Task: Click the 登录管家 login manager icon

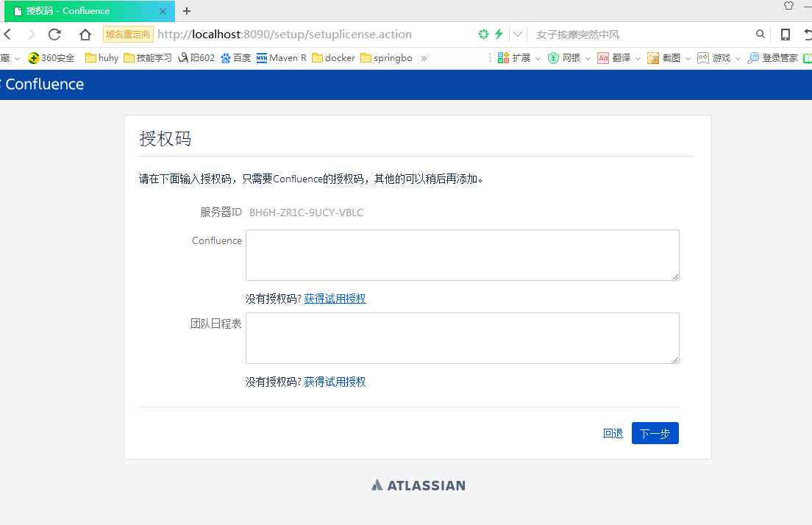Action: point(753,58)
